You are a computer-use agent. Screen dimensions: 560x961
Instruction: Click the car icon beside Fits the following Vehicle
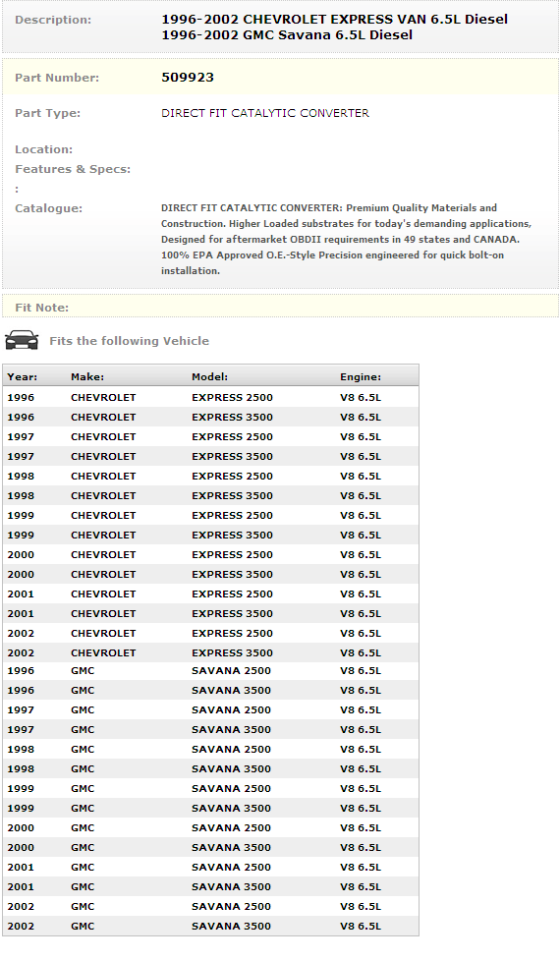[21, 340]
